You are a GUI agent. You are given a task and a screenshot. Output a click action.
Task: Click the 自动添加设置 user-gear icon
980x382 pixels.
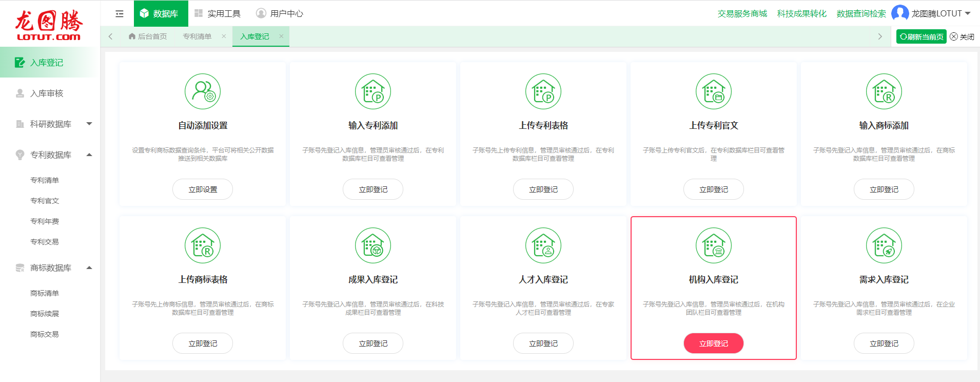click(x=203, y=91)
